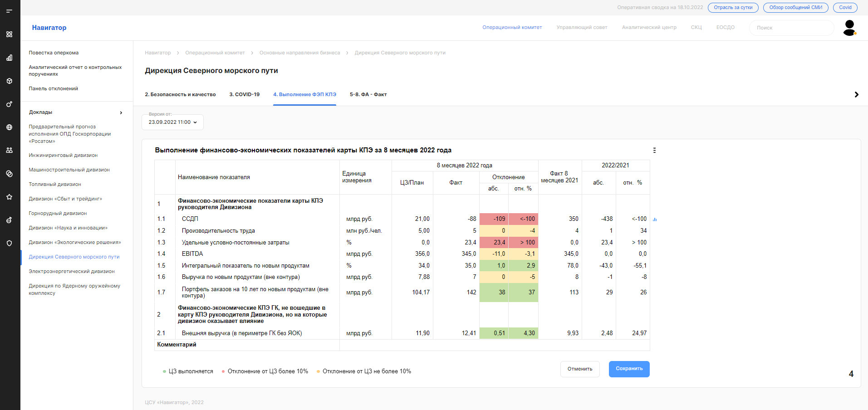Click the overlapping rings icon in the dark sidebar
The image size is (868, 410).
[x=9, y=174]
